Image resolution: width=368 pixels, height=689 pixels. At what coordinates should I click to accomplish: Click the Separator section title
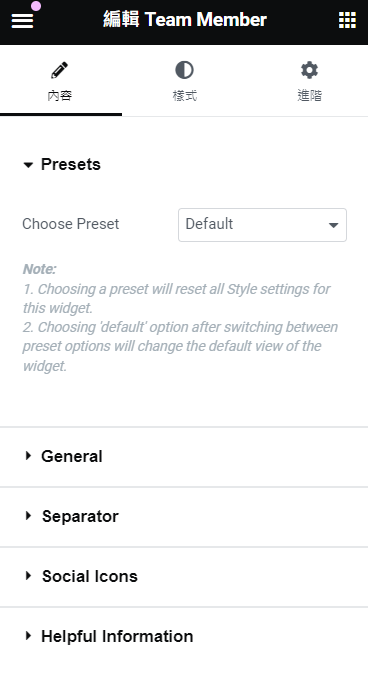click(80, 516)
